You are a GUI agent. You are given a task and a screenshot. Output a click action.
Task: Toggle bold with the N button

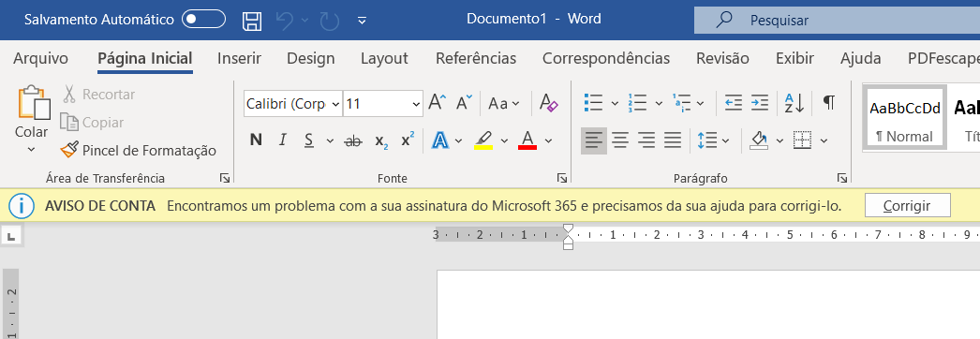coord(256,140)
